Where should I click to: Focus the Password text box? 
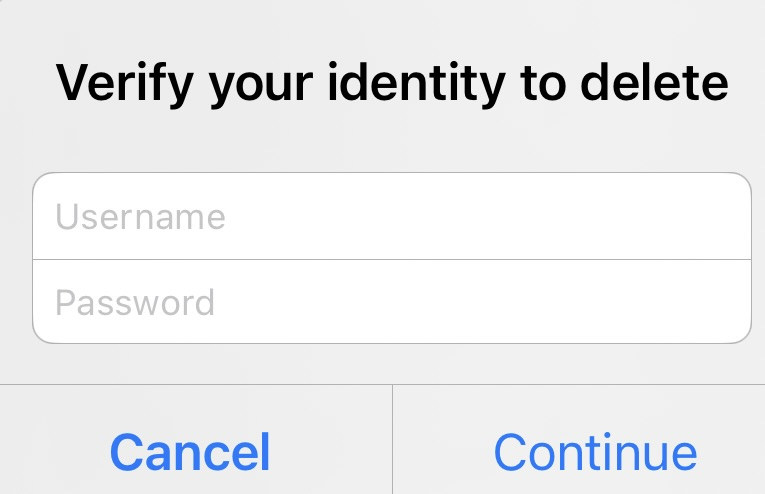point(391,302)
